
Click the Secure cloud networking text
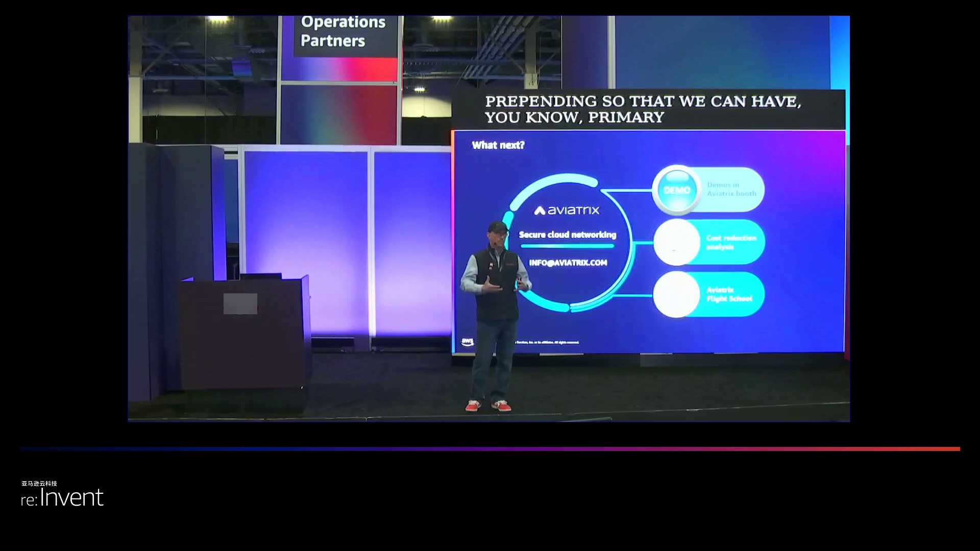coord(567,235)
